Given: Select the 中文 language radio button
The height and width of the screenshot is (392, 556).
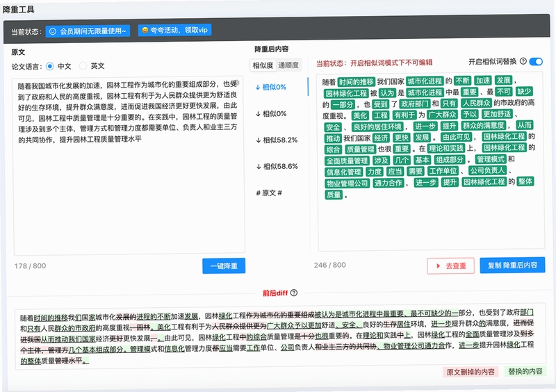Looking at the screenshot, I should coord(50,66).
